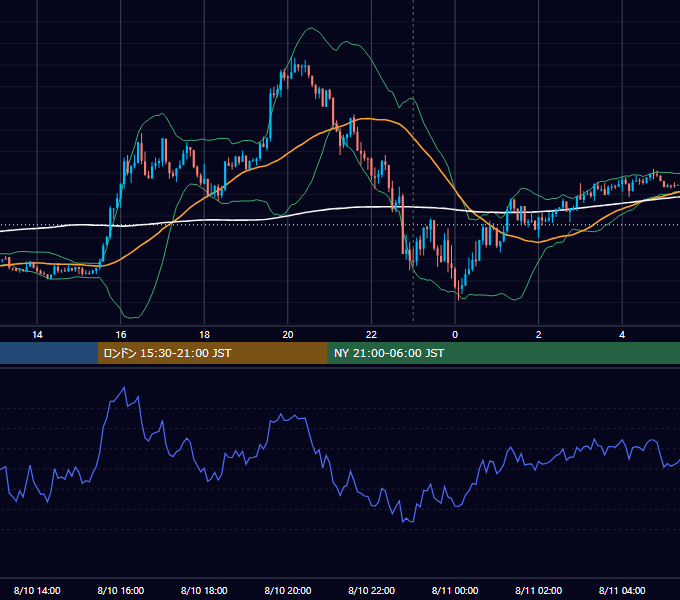Click the 8/11 02:00 time label
The image size is (680, 600).
(x=539, y=590)
